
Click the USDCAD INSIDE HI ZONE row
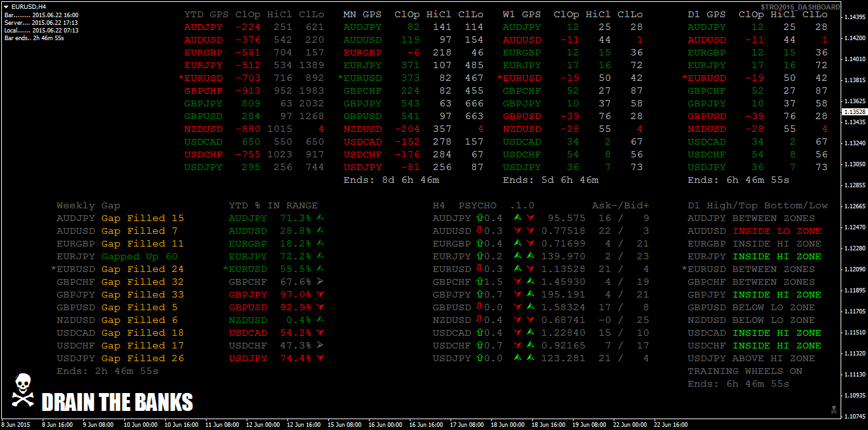(755, 333)
